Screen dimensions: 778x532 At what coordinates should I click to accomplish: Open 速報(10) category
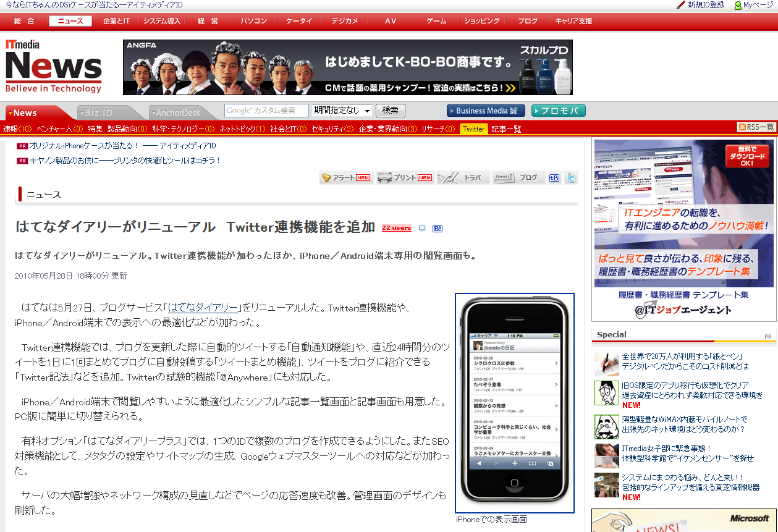[x=17, y=129]
